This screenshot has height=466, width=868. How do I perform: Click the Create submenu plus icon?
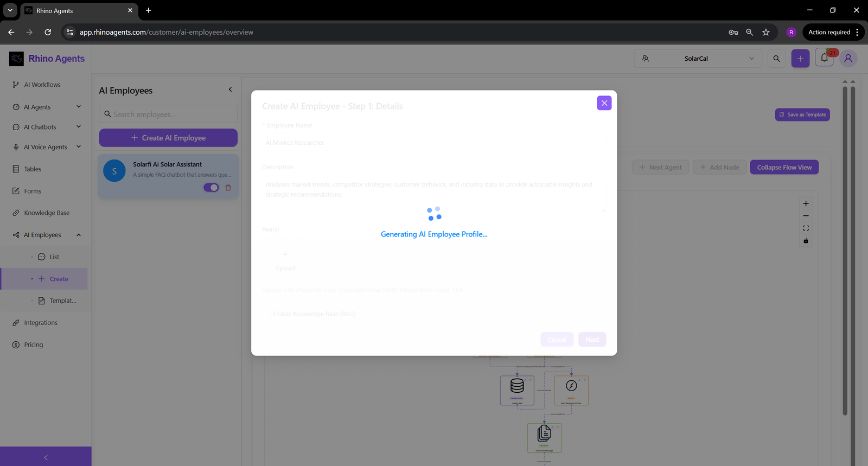tap(42, 279)
